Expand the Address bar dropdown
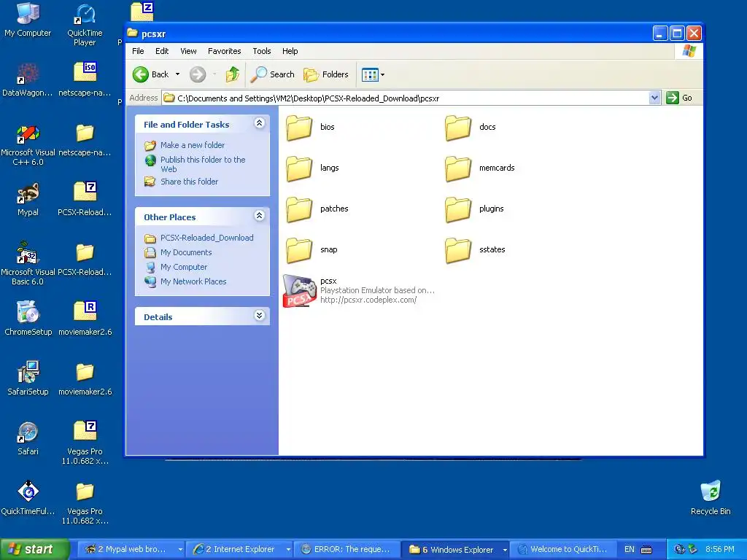Screen dimensions: 747x560 pos(654,98)
